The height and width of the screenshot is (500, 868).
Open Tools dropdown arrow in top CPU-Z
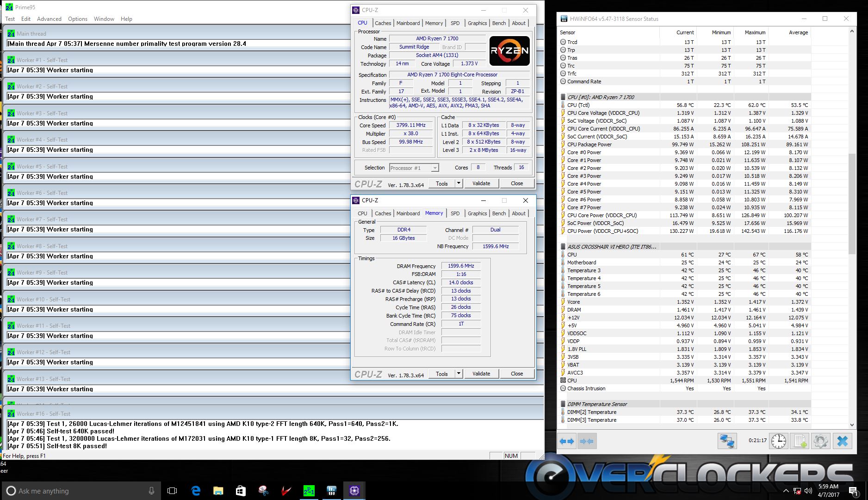click(459, 183)
